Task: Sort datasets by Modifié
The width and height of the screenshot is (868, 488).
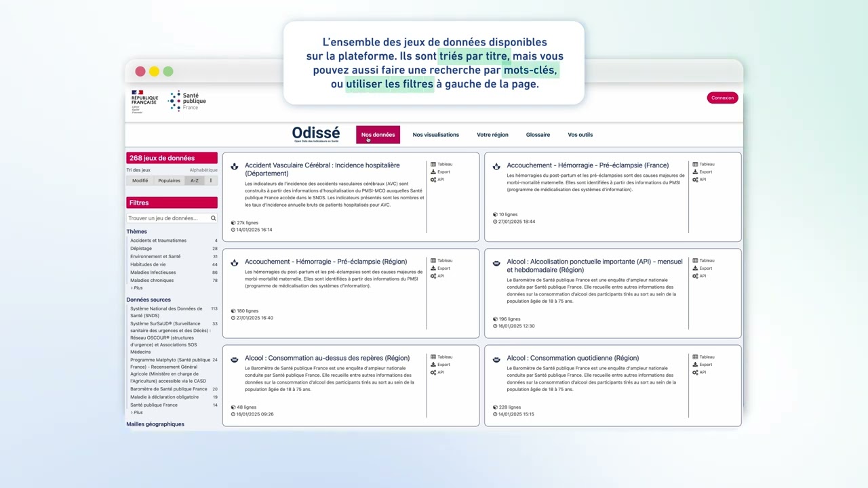Action: [140, 181]
